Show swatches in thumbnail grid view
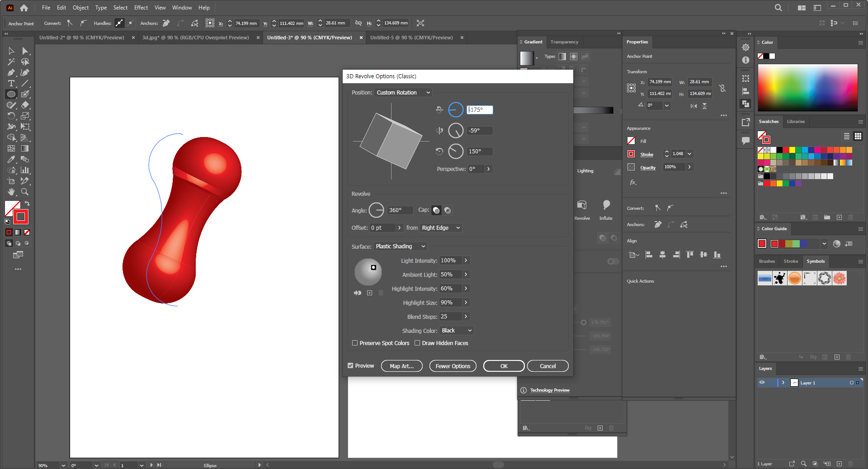The image size is (868, 469). coord(858,136)
